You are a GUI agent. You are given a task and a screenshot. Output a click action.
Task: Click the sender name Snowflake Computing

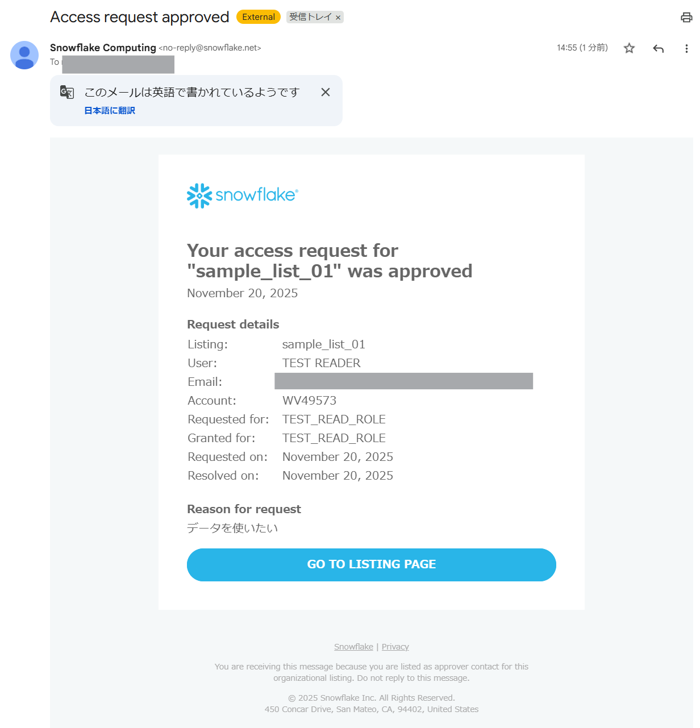[103, 48]
